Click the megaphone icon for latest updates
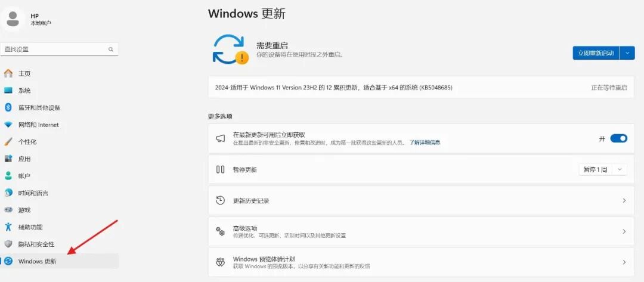This screenshot has width=644, height=282. 221,138
